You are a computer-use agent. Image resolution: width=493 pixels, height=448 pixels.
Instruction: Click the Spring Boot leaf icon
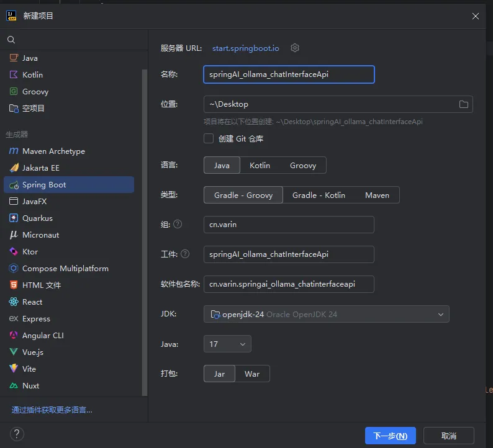coord(14,185)
